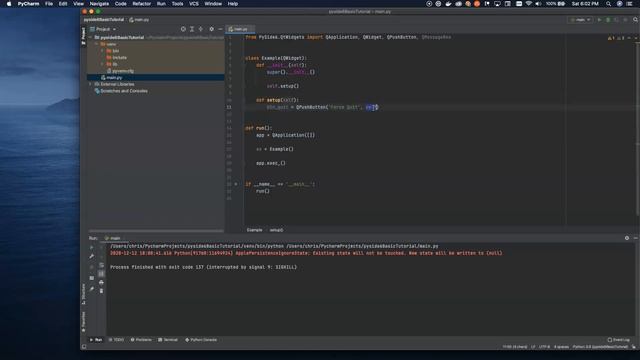
Task: Expand lib folder in project tree
Action: coord(103,64)
